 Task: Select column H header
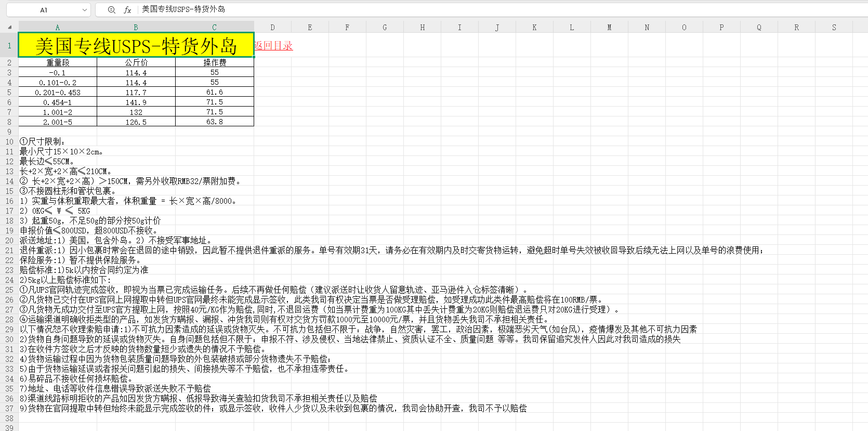pyautogui.click(x=422, y=27)
